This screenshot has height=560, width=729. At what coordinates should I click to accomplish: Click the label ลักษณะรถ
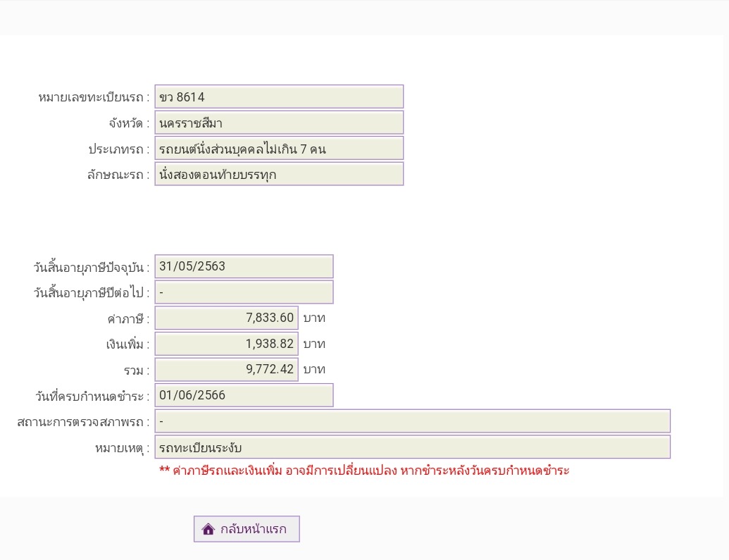[118, 175]
